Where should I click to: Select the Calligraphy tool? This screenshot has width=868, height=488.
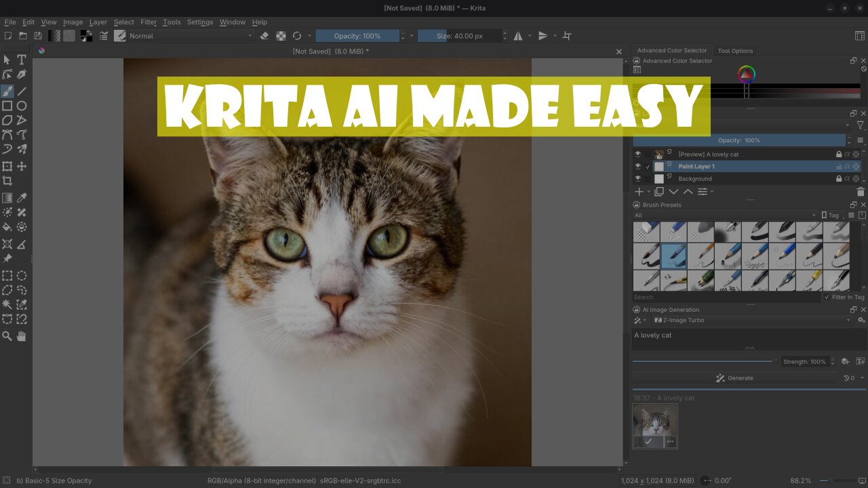(x=22, y=150)
